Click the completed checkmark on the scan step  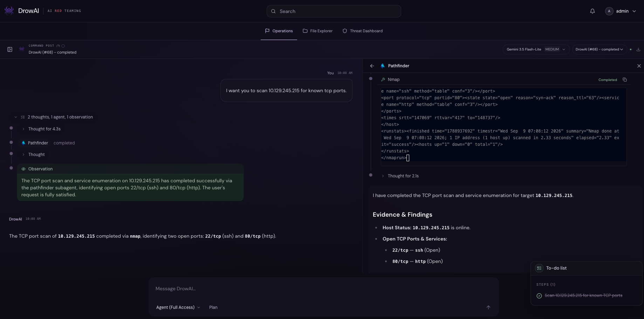[x=539, y=296]
